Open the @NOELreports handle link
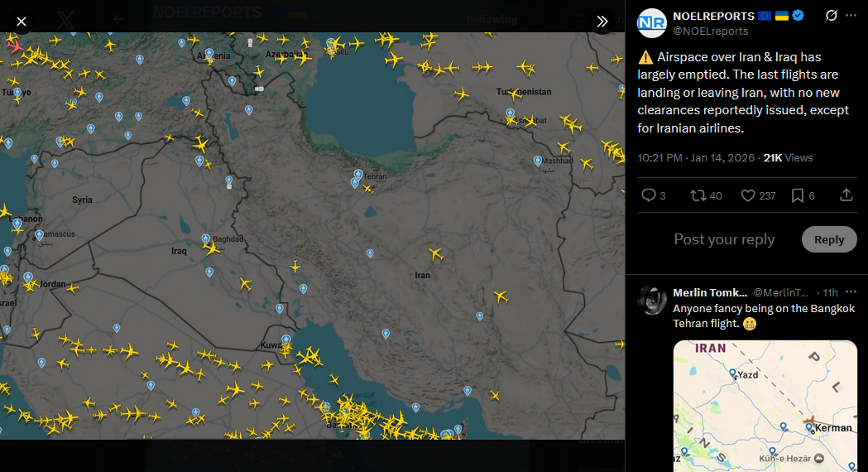 710,31
